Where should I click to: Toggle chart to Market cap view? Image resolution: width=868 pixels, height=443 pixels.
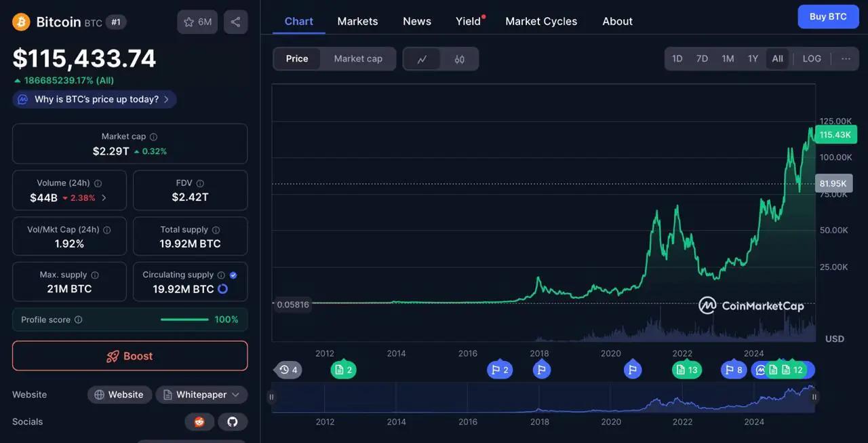pyautogui.click(x=358, y=59)
